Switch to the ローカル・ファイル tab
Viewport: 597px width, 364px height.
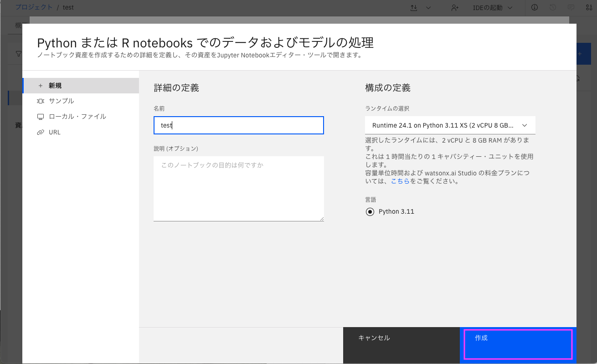pos(81,117)
